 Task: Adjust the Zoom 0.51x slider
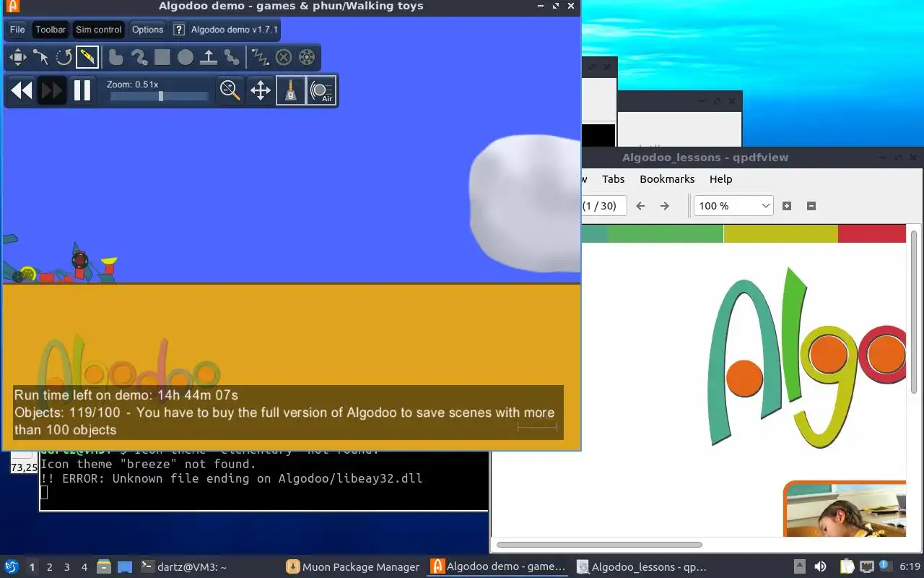[160, 96]
